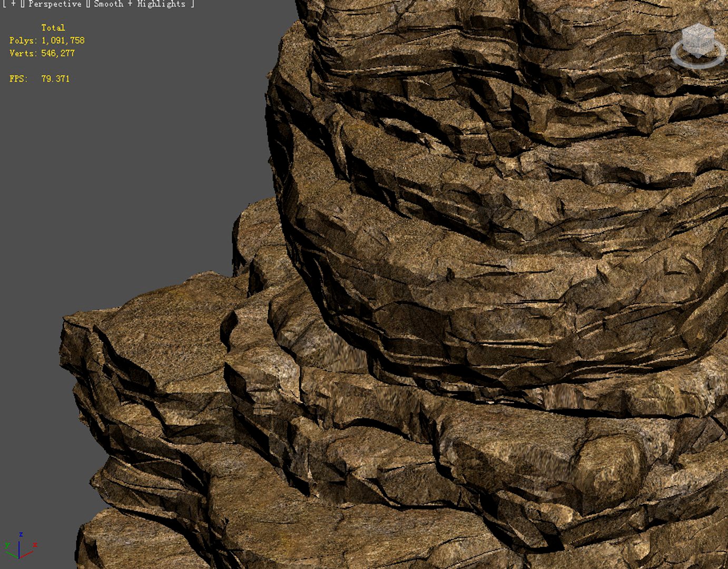Select the Z axis on the axis tripod

point(21,534)
